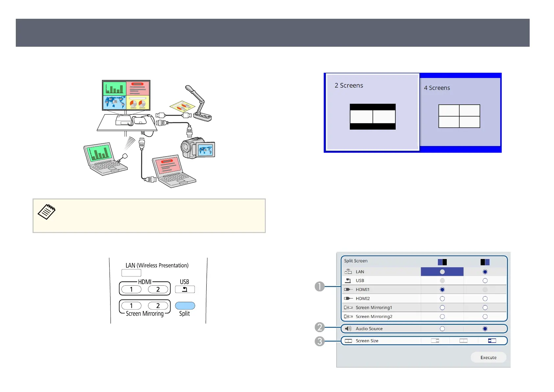The height and width of the screenshot is (392, 554).
Task: Click the 'HDMI1' source label
Action: point(363,290)
